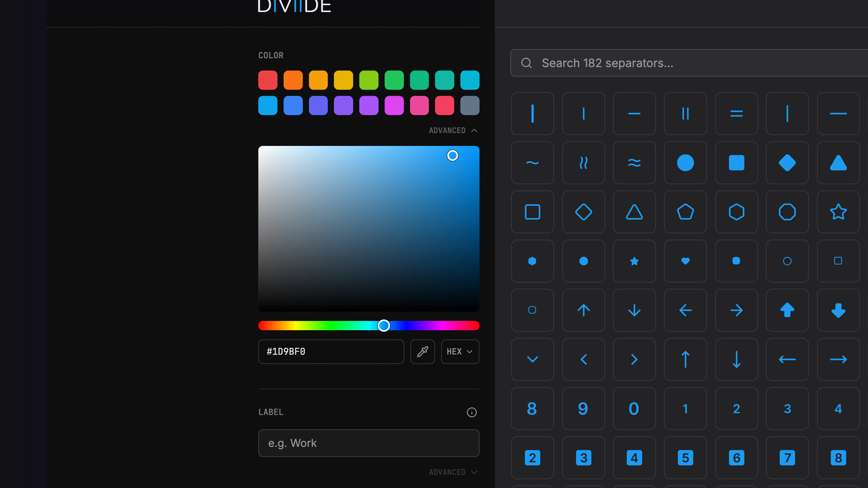Choose the large outlined star separator

(838, 212)
